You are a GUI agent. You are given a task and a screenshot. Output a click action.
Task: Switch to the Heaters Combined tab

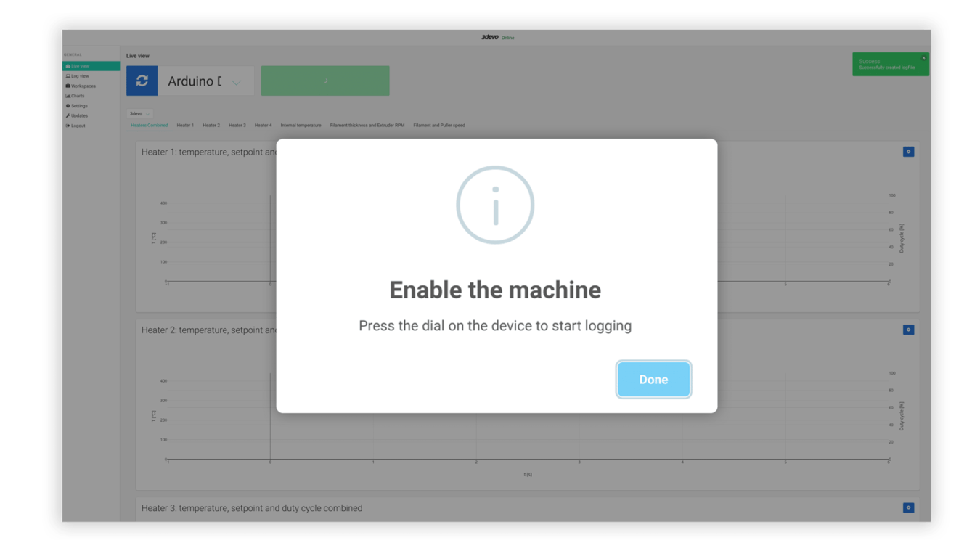click(149, 124)
